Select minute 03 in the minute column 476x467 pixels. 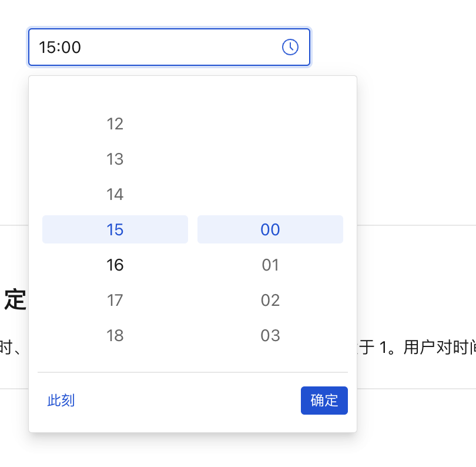pos(270,335)
